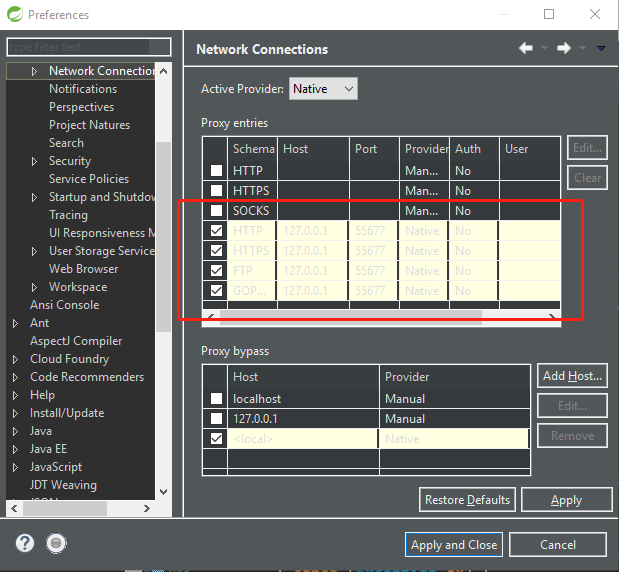The image size is (619, 572).
Task: Toggle the native GOP... entry checkbox
Action: click(216, 291)
